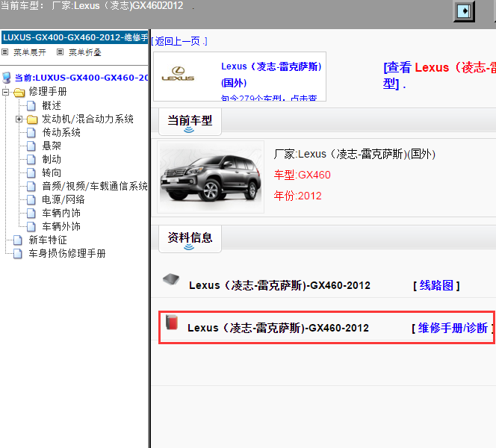Viewport: 496px width, 448px height.
Task: Select the LUXUS-GX400-GX460-2012-维修手 header tab
Action: tap(75, 37)
